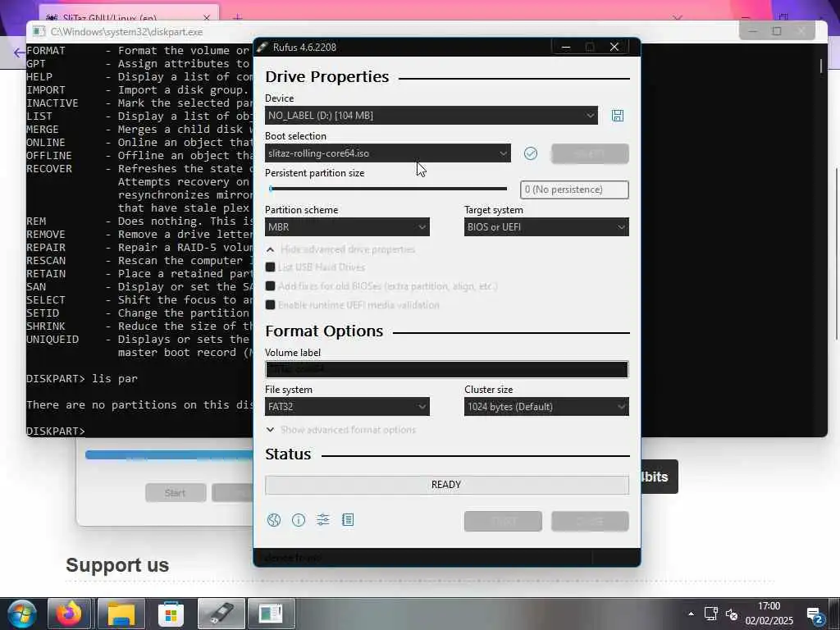Open the Partition scheme MBR dropdown

[x=347, y=227]
